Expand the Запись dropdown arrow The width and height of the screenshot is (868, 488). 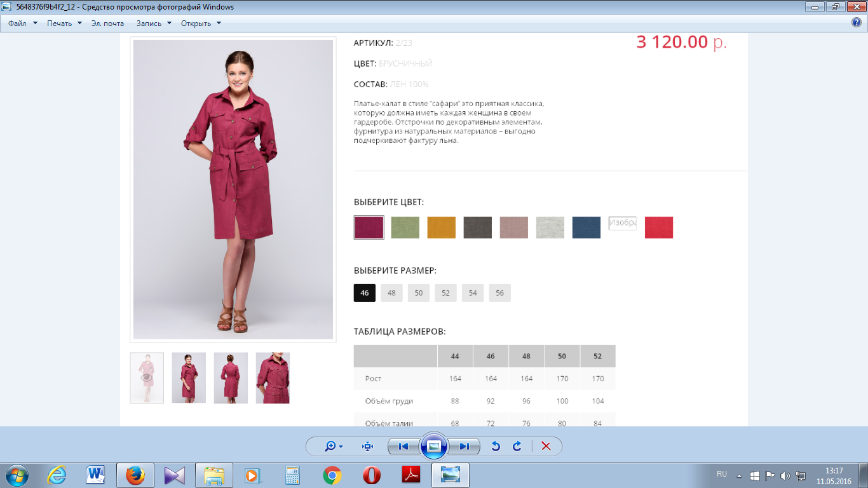click(170, 23)
